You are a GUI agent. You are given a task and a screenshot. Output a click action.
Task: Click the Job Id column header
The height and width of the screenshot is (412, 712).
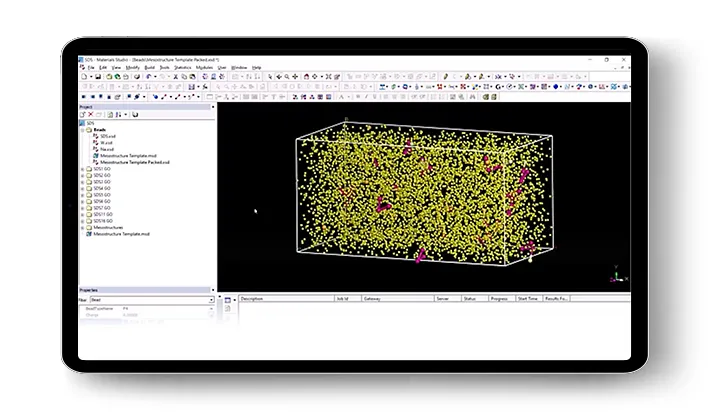coord(348,298)
